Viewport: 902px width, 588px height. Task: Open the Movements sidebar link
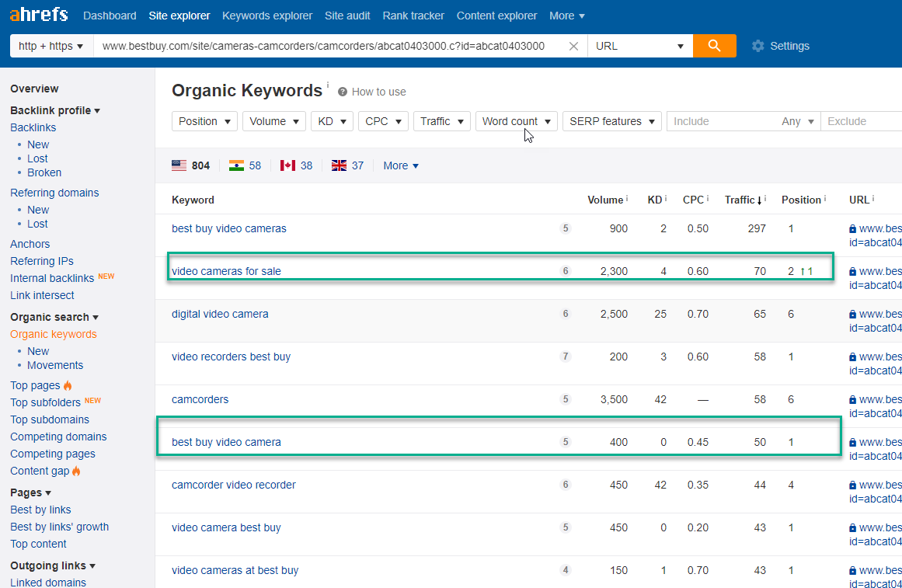55,365
